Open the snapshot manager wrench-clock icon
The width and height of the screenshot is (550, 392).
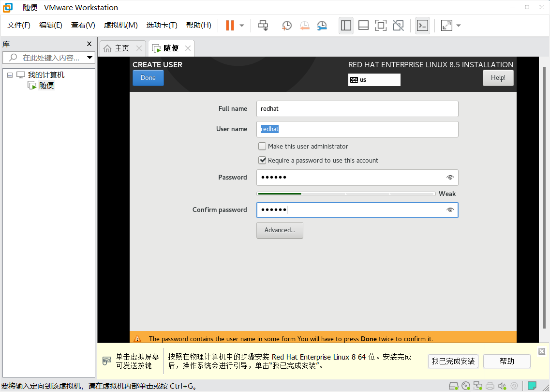(x=322, y=25)
